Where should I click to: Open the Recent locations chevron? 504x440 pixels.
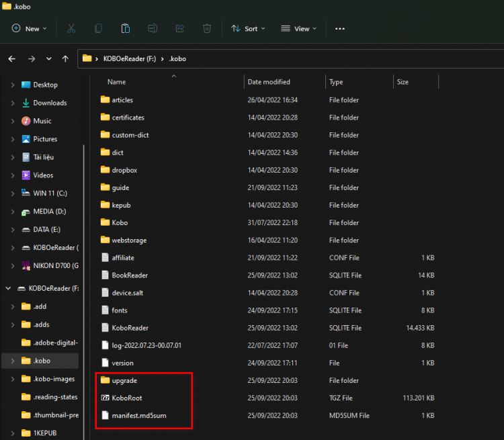coord(48,59)
